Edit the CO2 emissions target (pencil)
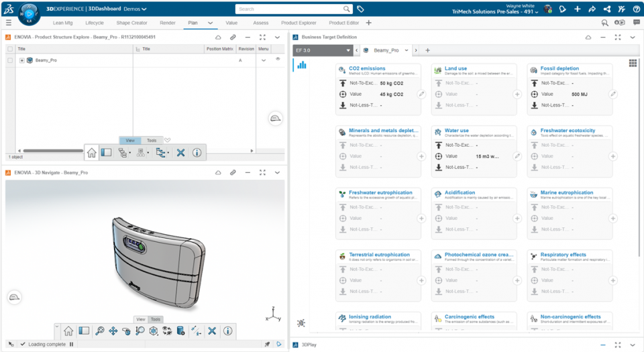This screenshot has width=644, height=352. coord(421,94)
